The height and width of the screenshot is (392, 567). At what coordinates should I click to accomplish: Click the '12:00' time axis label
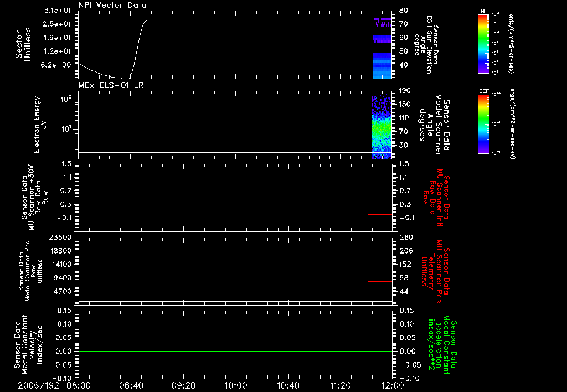[393, 385]
